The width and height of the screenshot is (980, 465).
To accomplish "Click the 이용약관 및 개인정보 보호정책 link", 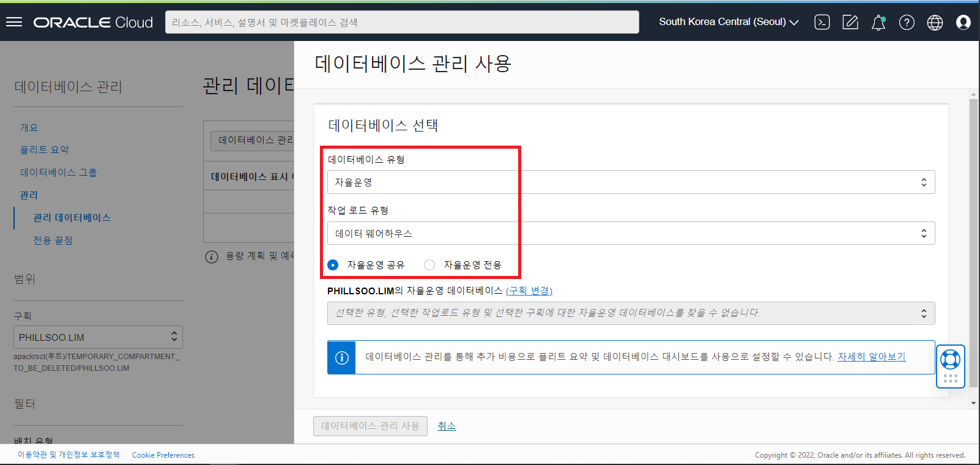I will pos(69,455).
